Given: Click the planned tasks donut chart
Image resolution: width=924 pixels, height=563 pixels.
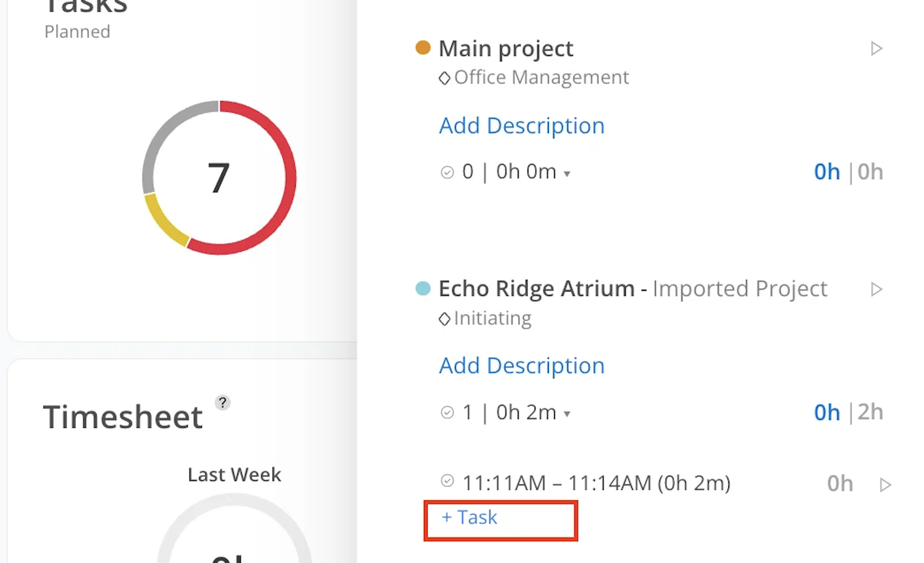Looking at the screenshot, I should pyautogui.click(x=219, y=177).
